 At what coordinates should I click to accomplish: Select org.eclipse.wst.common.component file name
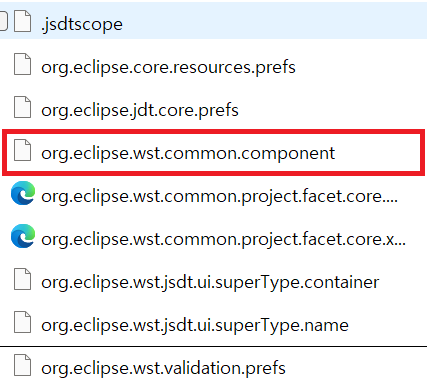click(188, 153)
